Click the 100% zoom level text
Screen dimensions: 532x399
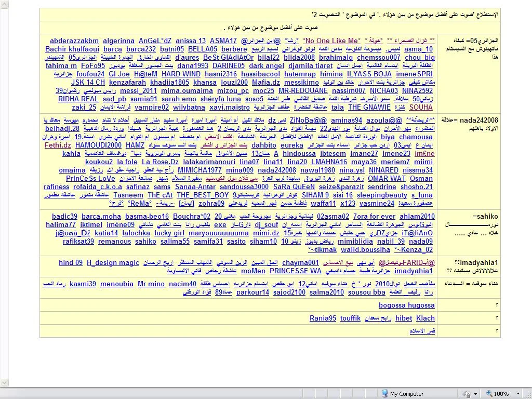[501, 394]
